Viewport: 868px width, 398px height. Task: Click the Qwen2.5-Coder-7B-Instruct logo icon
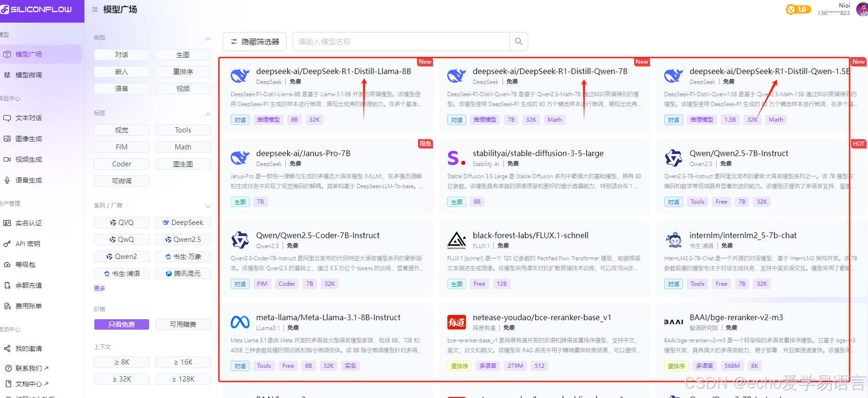240,240
